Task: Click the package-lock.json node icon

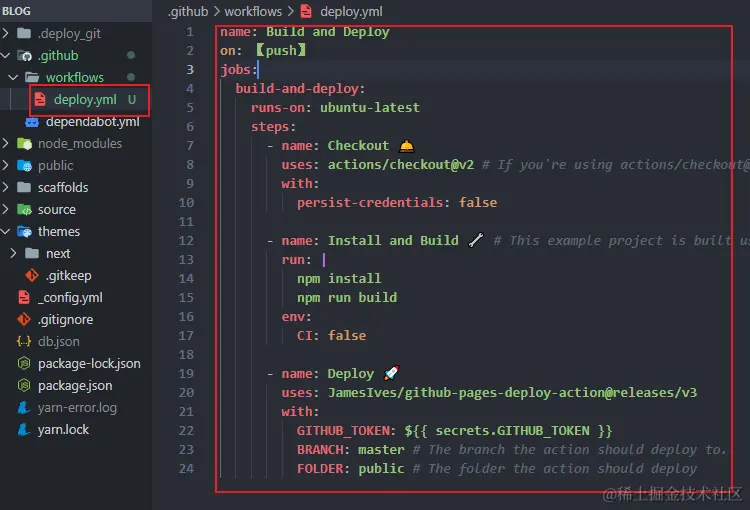Action: coord(24,363)
